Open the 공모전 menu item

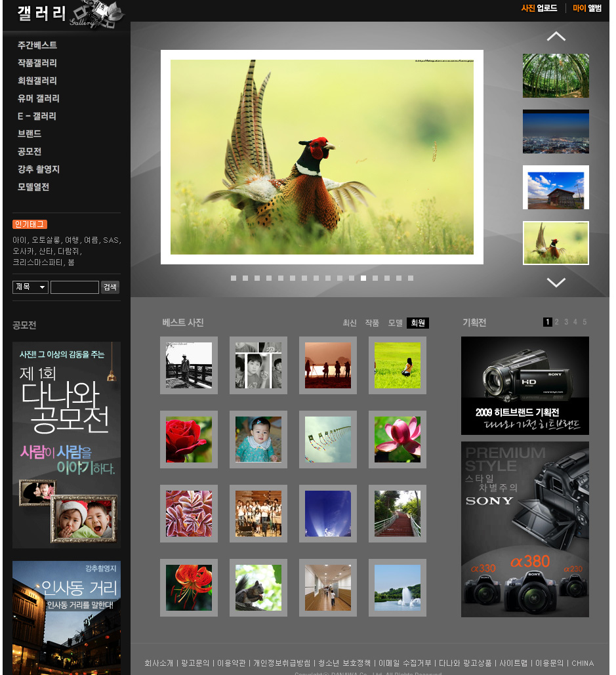point(30,151)
